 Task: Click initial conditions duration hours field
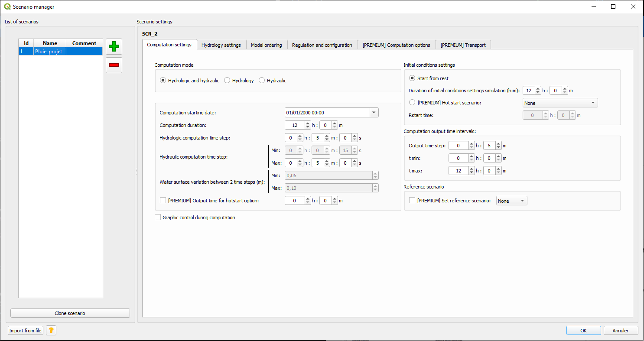[529, 91]
